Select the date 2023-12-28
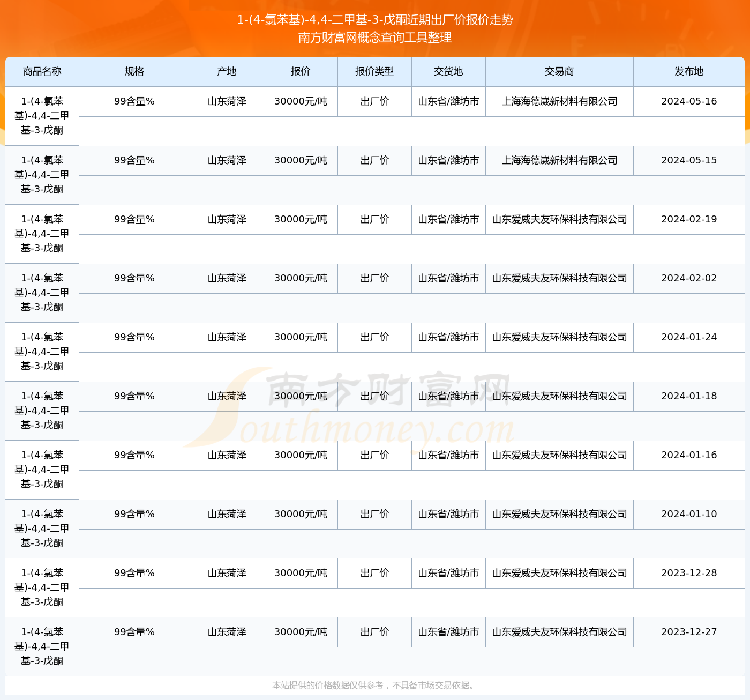 pos(689,573)
